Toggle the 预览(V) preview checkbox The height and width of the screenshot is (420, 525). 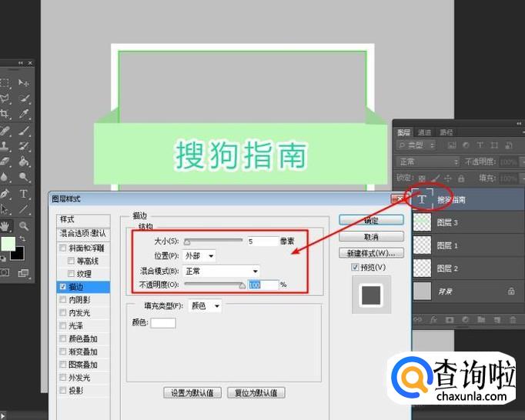[355, 267]
